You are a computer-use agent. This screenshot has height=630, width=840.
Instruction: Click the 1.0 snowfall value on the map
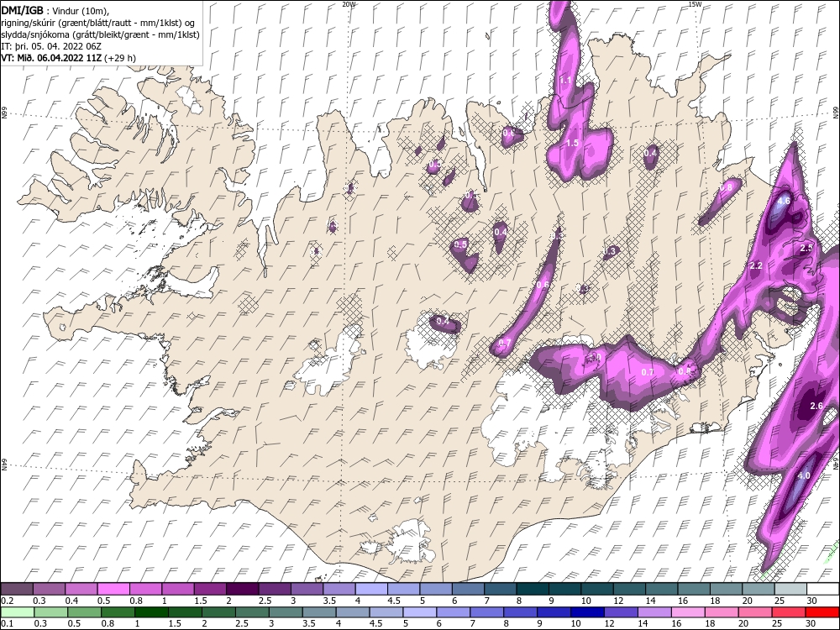pyautogui.click(x=596, y=357)
